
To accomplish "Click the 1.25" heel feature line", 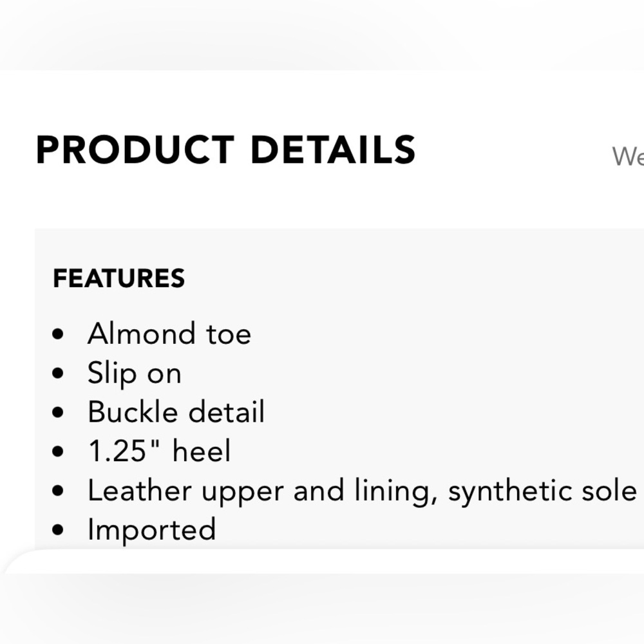I will [158, 451].
